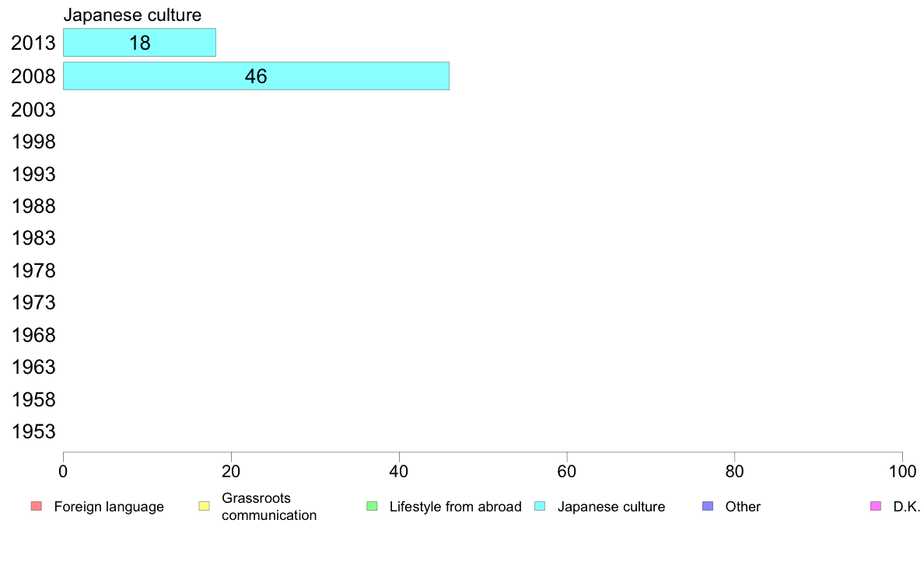Click the 100 tick on the x-axis
Image resolution: width=924 pixels, height=572 pixels.
point(902,471)
